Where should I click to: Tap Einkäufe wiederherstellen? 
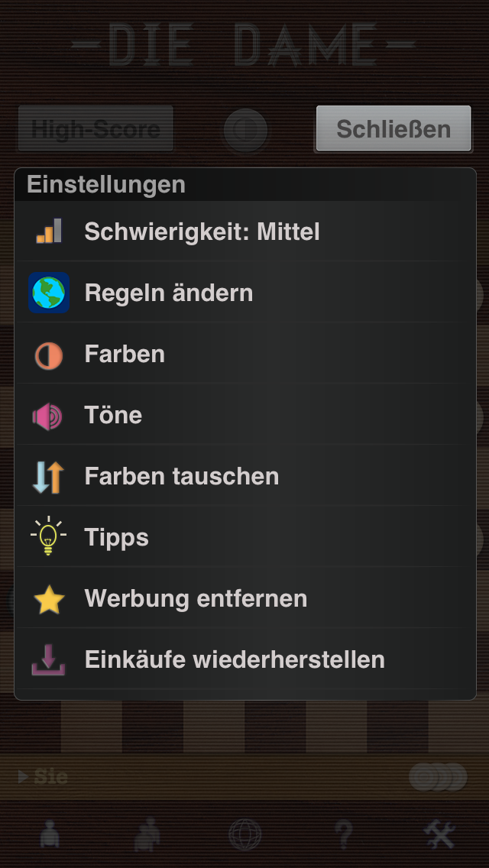pos(235,659)
